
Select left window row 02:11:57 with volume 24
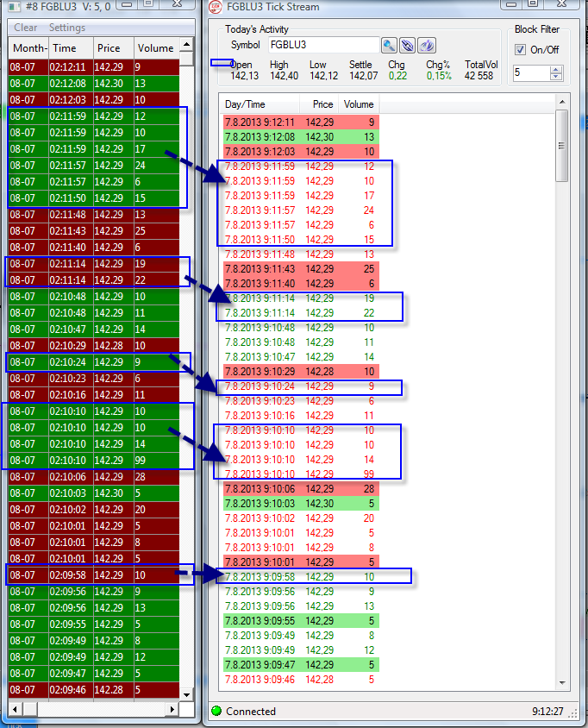94,166
